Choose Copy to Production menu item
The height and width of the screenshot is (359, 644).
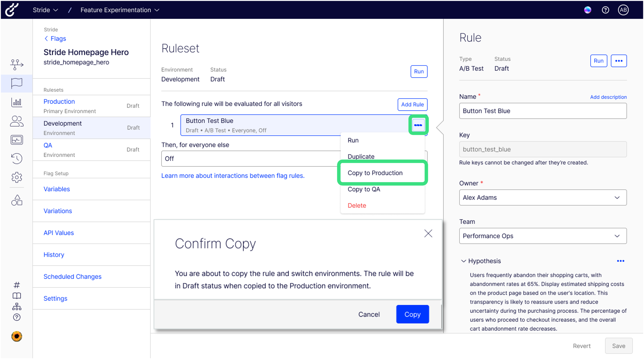tap(382, 173)
